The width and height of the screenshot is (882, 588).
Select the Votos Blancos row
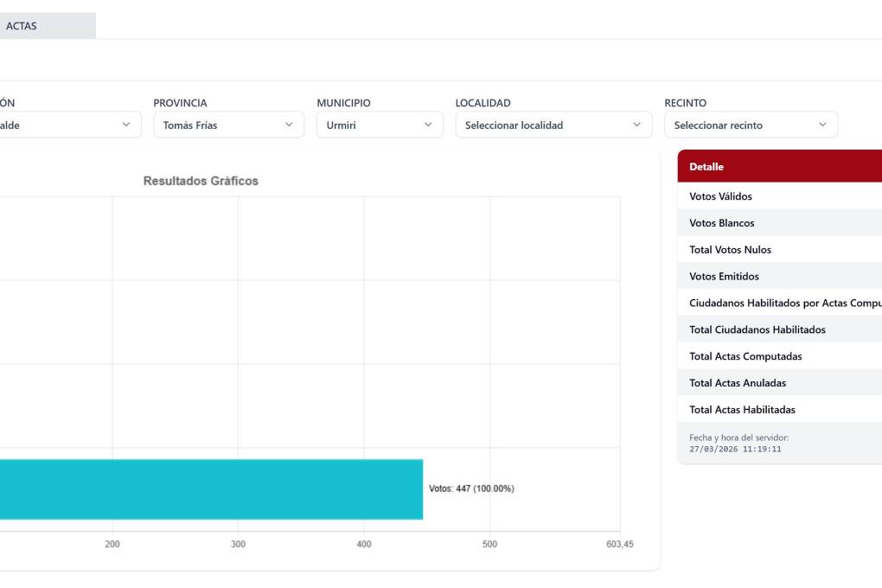coord(778,223)
